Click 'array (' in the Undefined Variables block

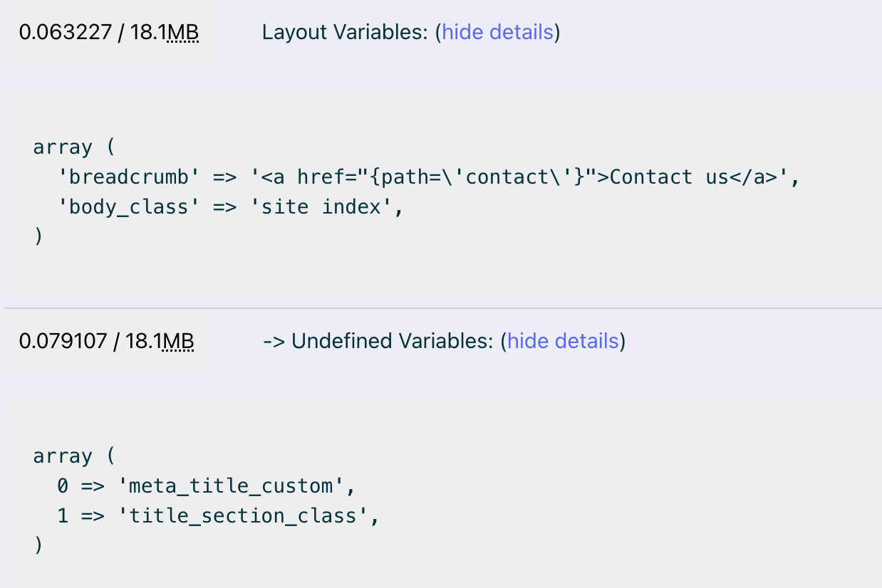[73, 456]
